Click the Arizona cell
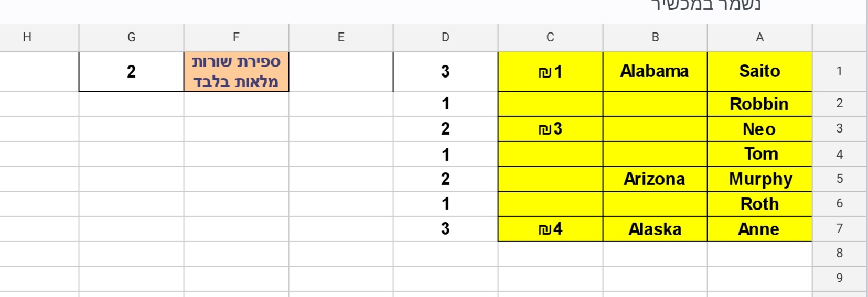Image resolution: width=868 pixels, height=297 pixels. tap(655, 179)
